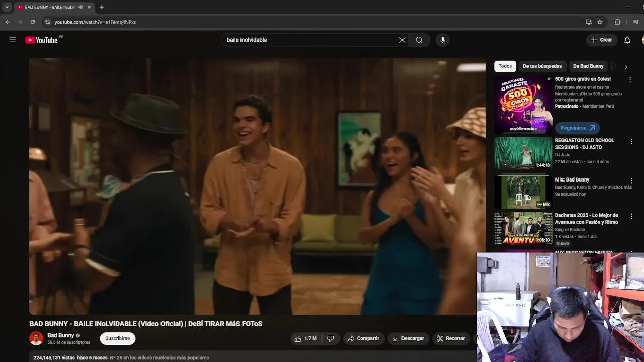Click the DJ Asto channel name

point(562,155)
